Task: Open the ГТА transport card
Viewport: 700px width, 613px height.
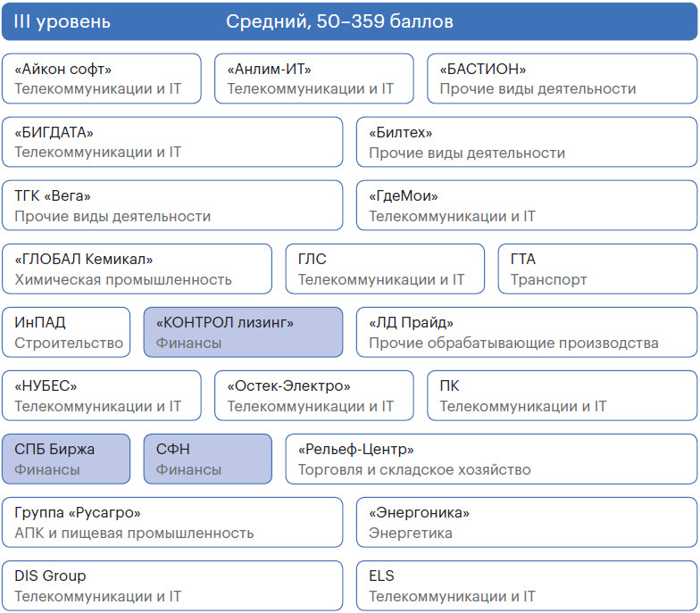Action: (x=596, y=269)
